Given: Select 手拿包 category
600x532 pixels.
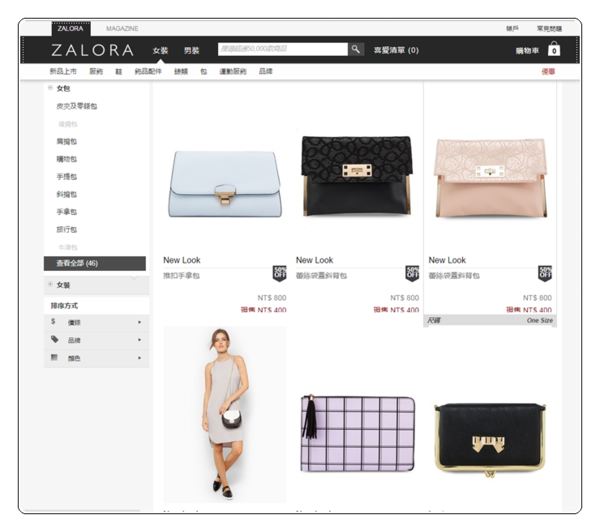Looking at the screenshot, I should [67, 212].
